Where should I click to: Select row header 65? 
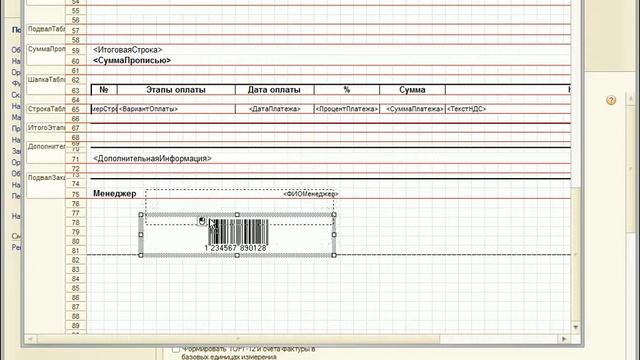pyautogui.click(x=76, y=109)
